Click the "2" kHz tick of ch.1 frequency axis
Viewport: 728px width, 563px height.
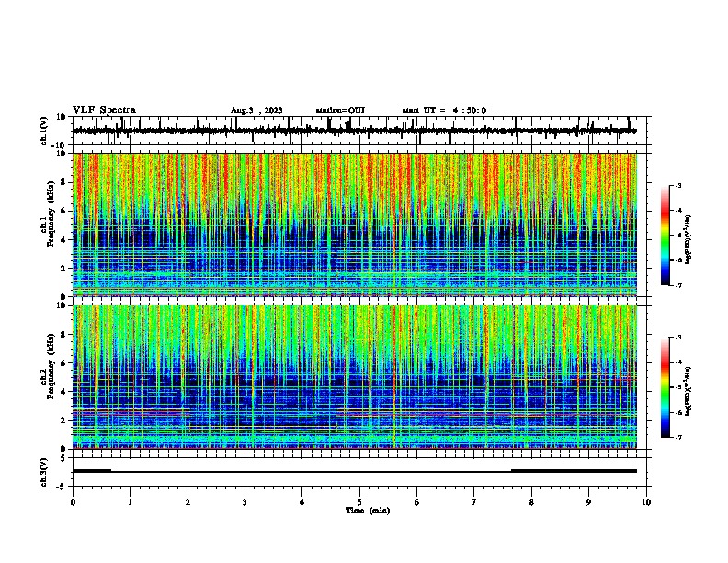(x=63, y=269)
